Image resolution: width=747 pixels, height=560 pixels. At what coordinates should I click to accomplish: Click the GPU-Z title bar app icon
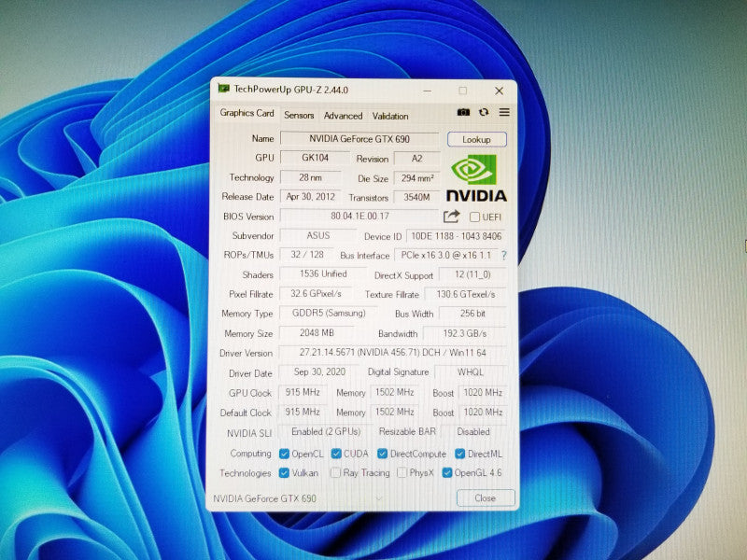point(223,89)
